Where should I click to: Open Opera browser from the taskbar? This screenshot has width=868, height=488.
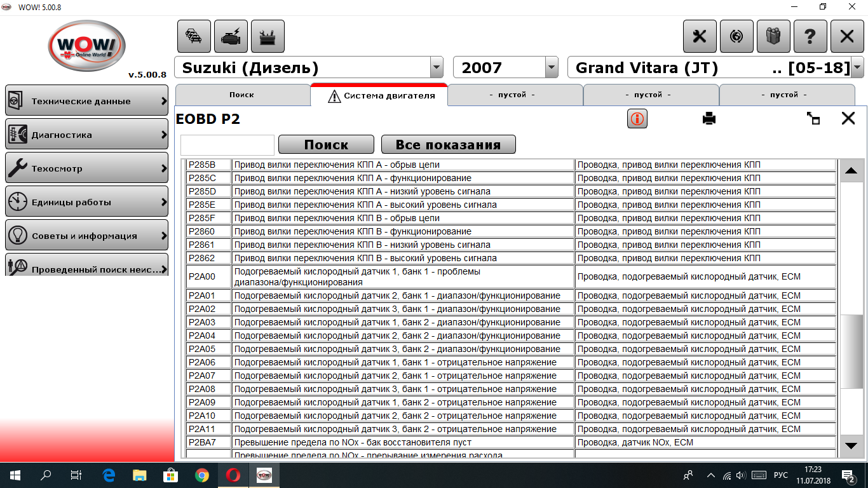pyautogui.click(x=233, y=475)
